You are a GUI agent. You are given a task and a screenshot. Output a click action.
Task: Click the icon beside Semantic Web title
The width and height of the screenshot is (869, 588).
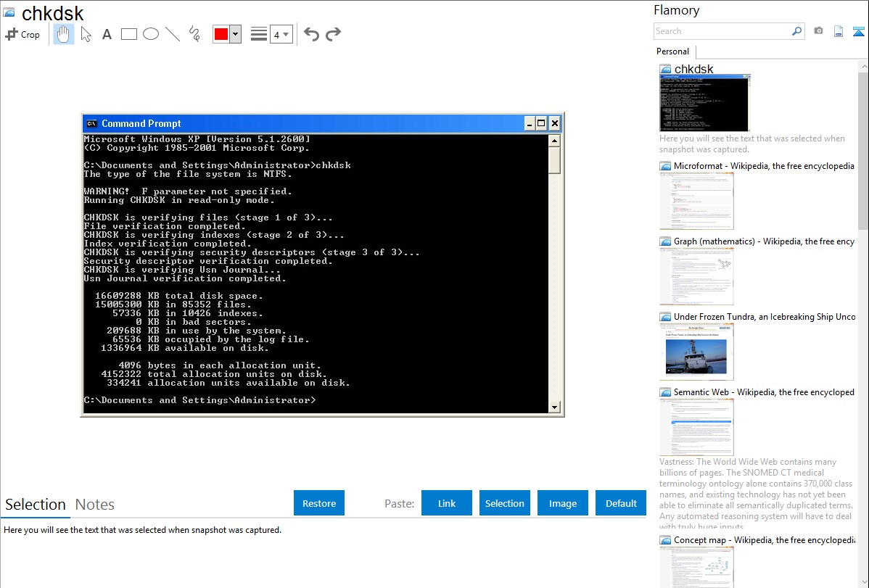pos(665,392)
